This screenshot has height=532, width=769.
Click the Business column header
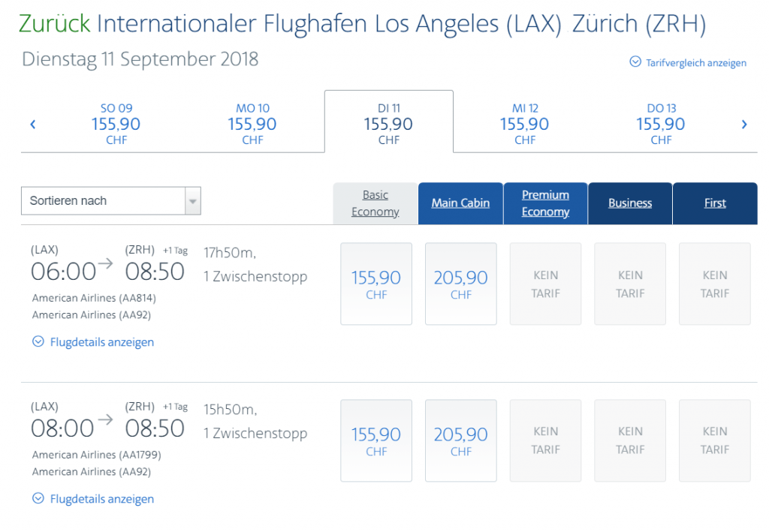pos(630,203)
